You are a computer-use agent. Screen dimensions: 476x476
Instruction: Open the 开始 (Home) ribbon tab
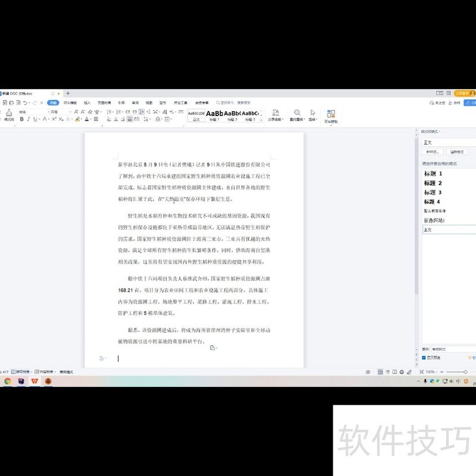tap(53, 102)
